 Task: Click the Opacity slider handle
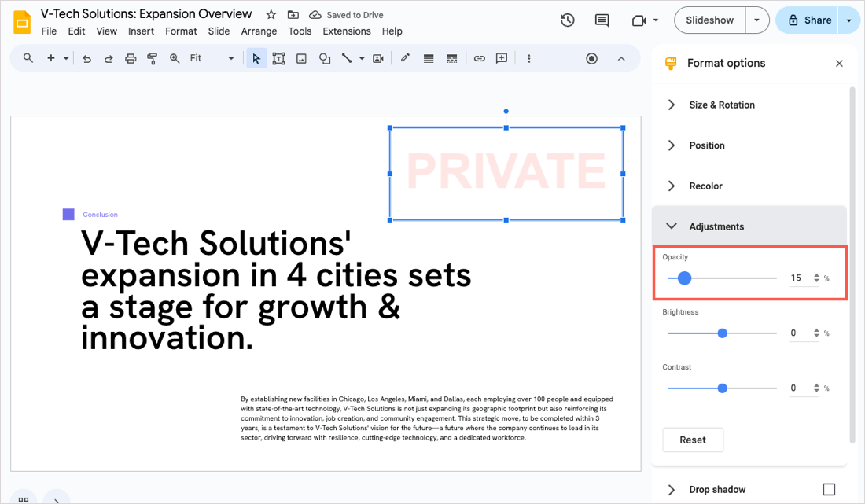pos(684,278)
